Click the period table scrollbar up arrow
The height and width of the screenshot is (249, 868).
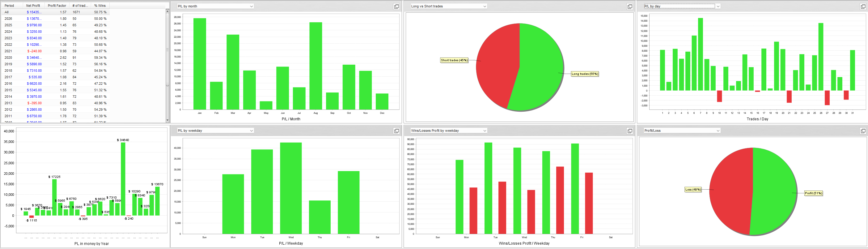[167, 11]
